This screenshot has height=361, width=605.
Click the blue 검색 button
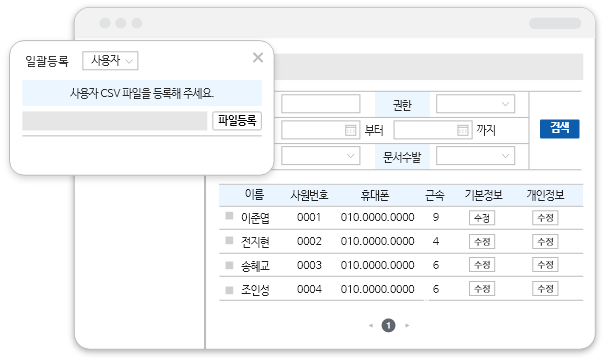559,129
